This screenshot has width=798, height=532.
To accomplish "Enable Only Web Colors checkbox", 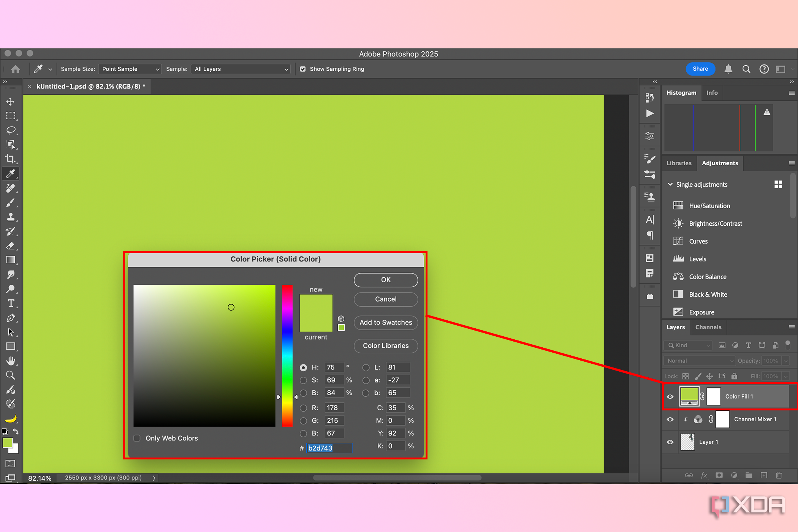I will tap(137, 438).
